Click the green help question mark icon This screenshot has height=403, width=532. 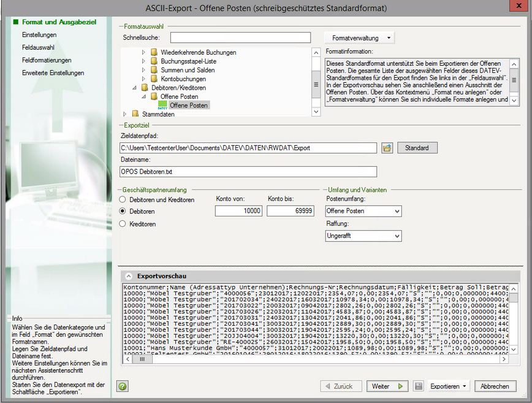click(123, 386)
